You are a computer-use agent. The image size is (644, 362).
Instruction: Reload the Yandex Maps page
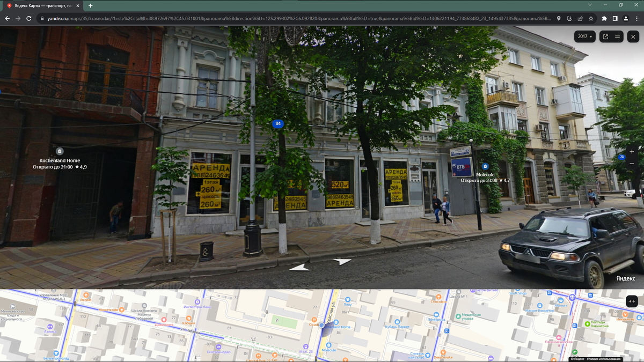click(29, 18)
